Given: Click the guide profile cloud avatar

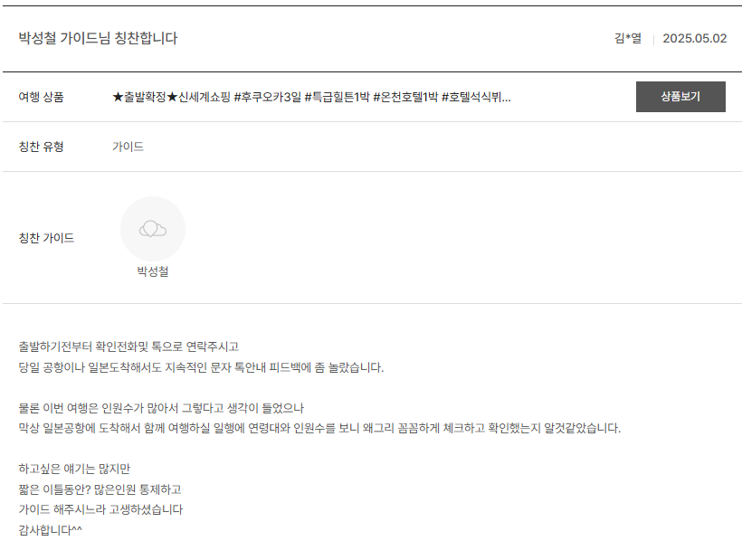Looking at the screenshot, I should tap(153, 229).
